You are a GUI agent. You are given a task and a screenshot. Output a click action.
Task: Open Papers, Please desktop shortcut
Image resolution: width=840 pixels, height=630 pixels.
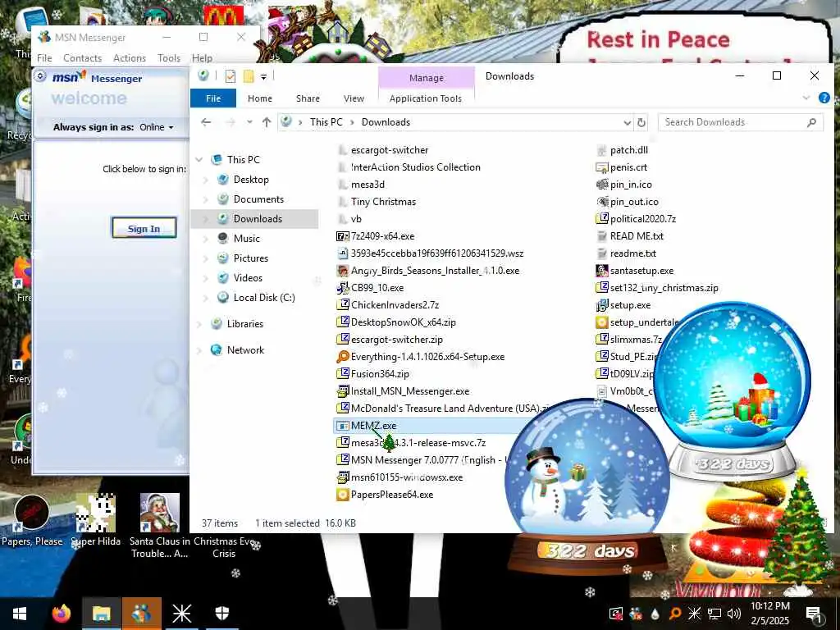pos(32,521)
